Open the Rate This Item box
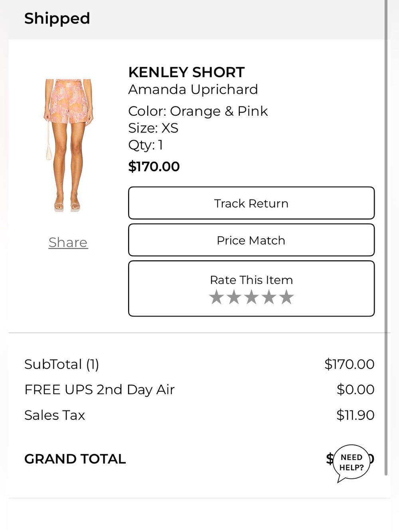399x532 pixels. coord(251,289)
